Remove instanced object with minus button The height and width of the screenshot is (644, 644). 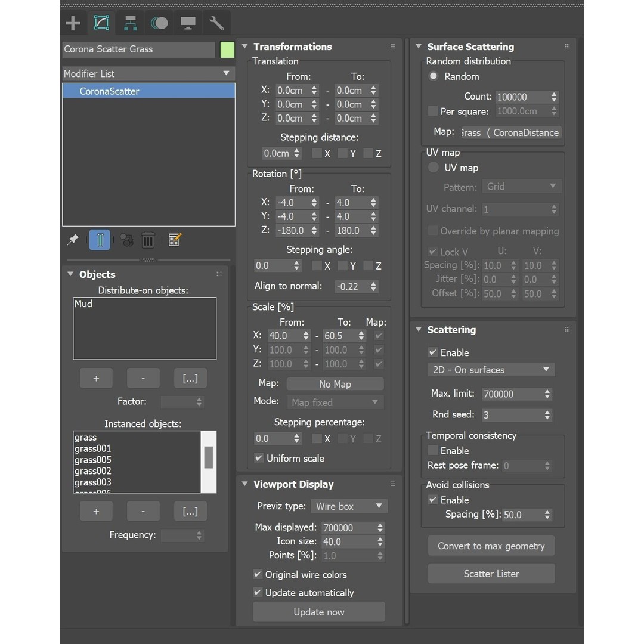[143, 512]
